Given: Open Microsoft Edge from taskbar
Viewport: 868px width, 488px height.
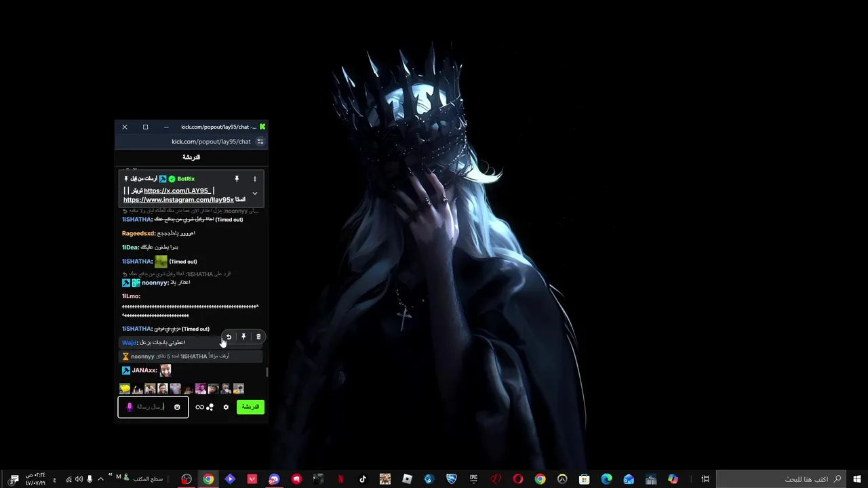Looking at the screenshot, I should click(606, 479).
